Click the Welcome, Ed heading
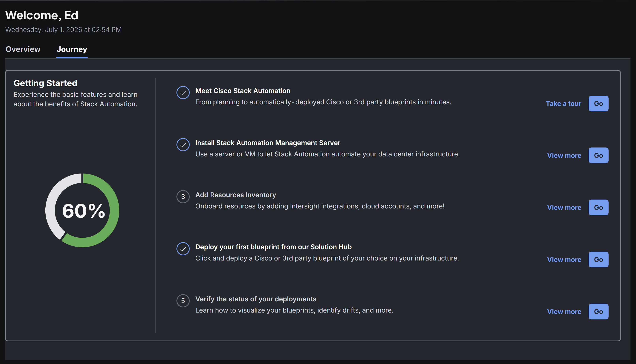This screenshot has width=636, height=364. pyautogui.click(x=42, y=15)
